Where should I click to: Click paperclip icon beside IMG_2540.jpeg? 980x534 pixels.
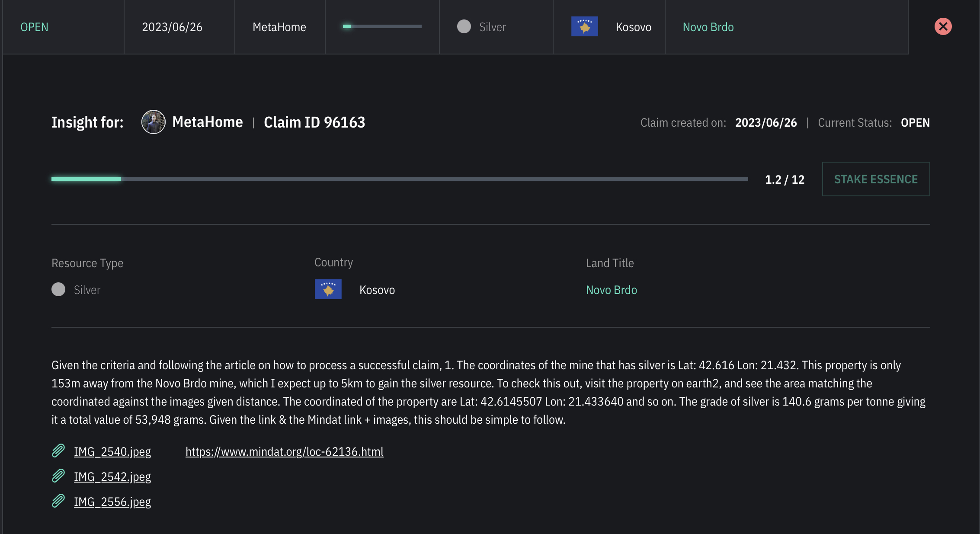(58, 451)
